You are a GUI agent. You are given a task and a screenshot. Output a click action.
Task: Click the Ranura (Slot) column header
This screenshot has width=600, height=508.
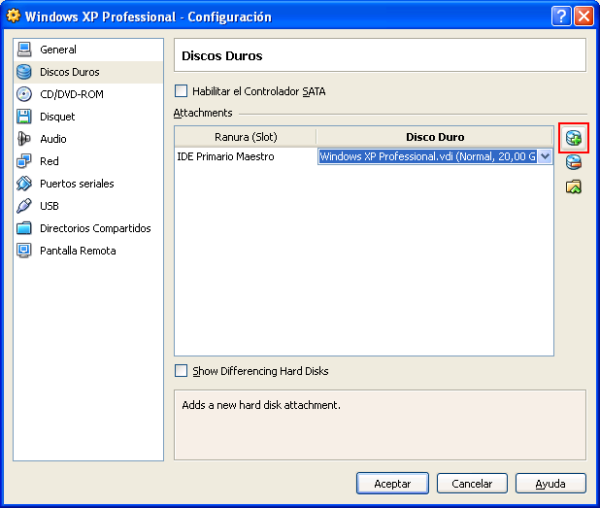pos(245,137)
